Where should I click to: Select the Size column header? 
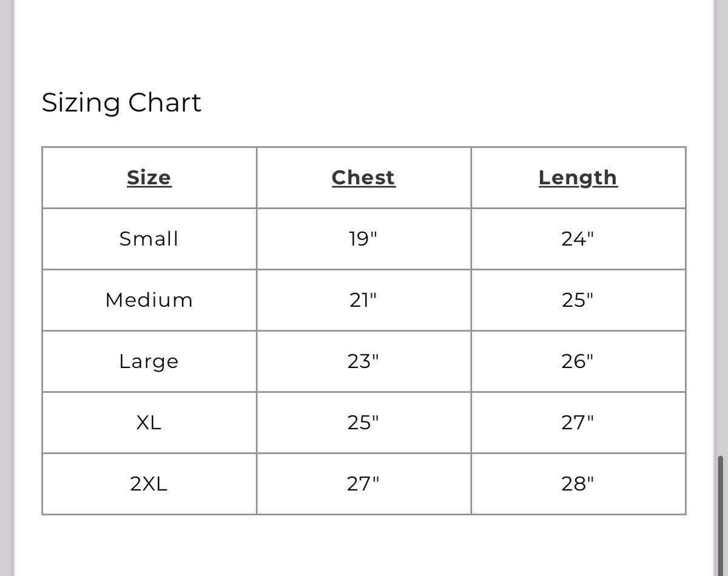pyautogui.click(x=149, y=178)
